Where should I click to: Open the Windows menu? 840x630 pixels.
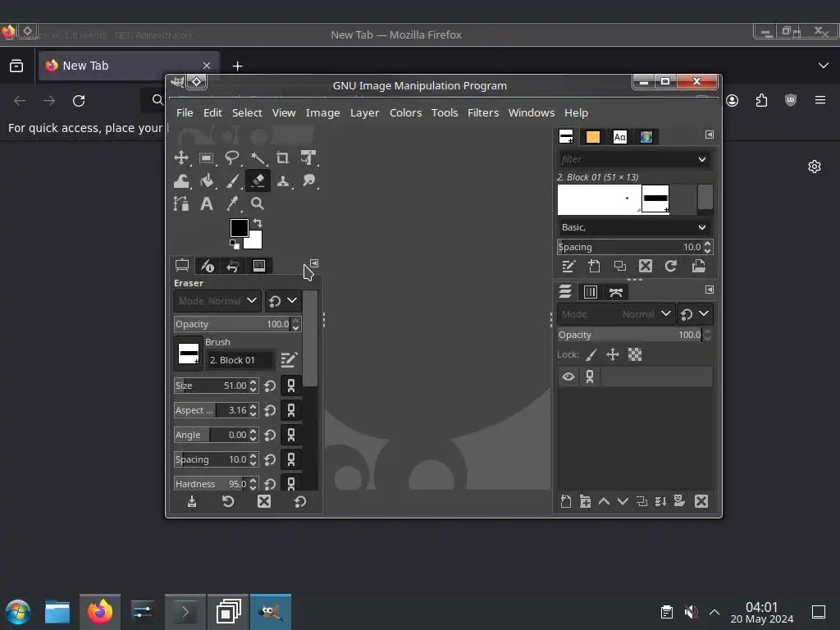pos(532,113)
